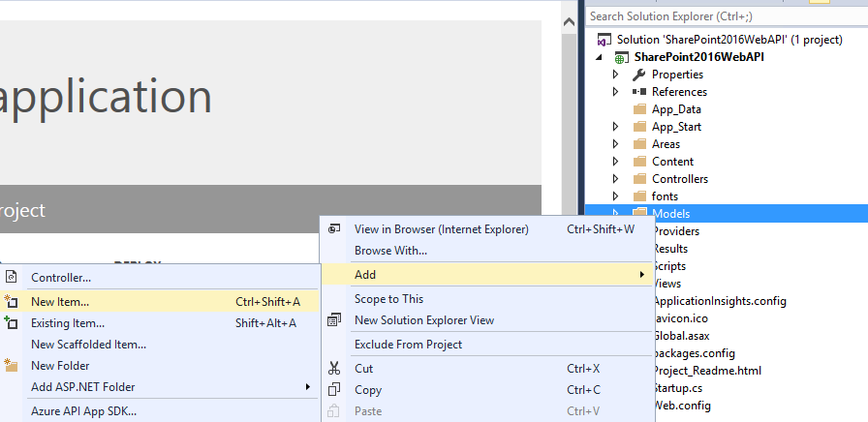The image size is (868, 422).
Task: Expand the Properties node
Action: click(x=615, y=75)
